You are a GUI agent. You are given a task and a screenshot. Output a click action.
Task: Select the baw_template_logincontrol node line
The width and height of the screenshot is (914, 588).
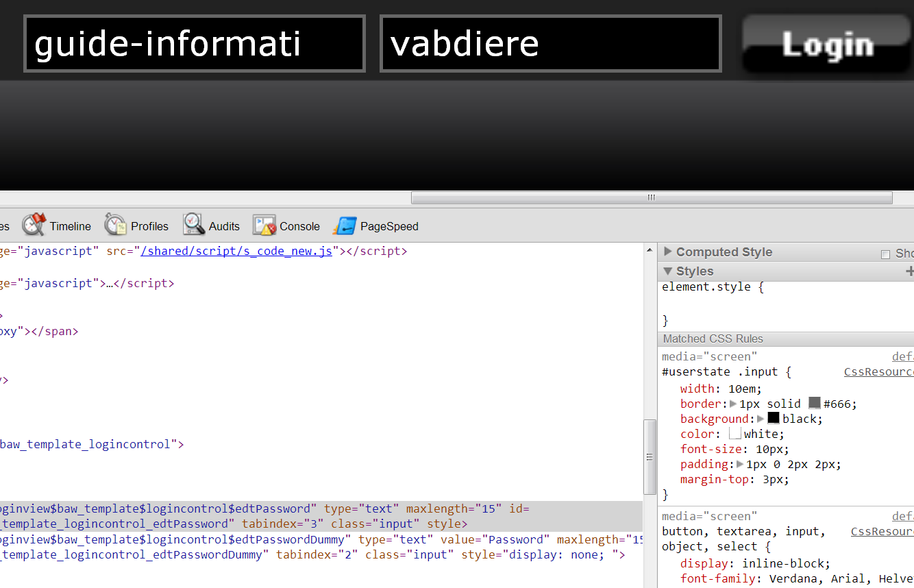[x=92, y=444]
